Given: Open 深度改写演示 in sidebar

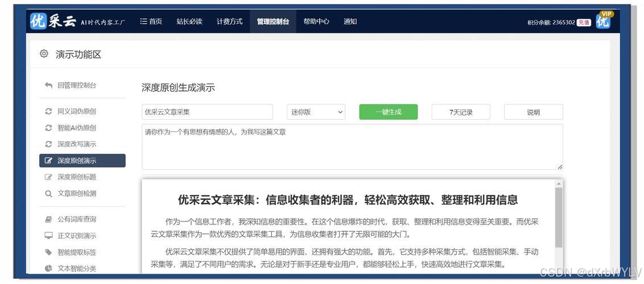Looking at the screenshot, I should click(x=77, y=144).
